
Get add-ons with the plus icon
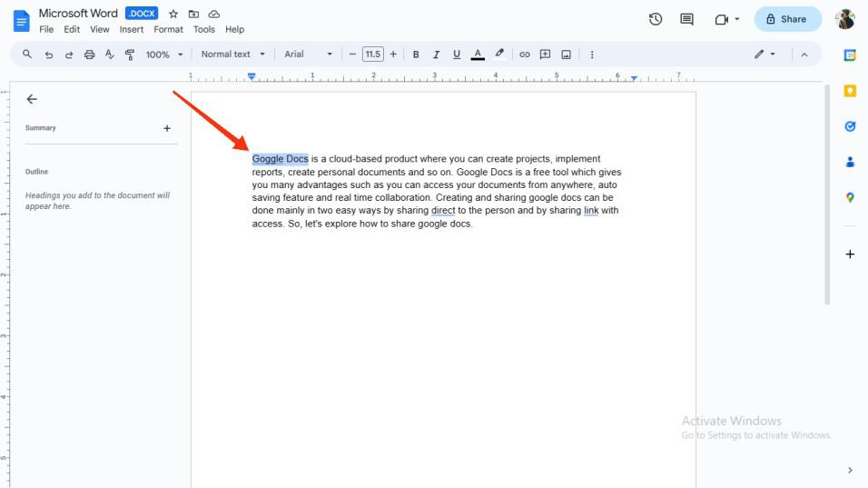pos(850,254)
